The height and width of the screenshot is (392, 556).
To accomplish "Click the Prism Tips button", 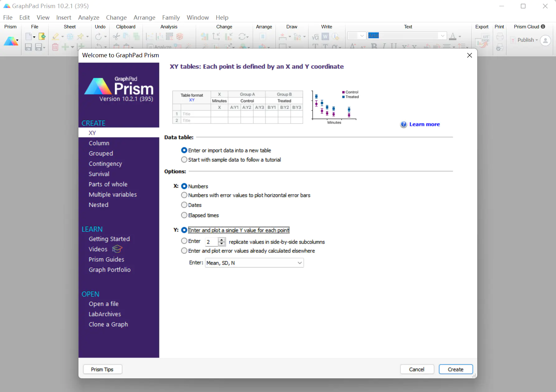I will point(102,369).
